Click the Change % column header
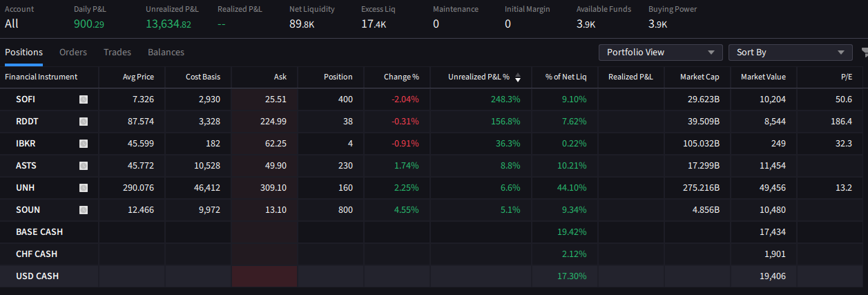The width and height of the screenshot is (868, 295). [402, 77]
